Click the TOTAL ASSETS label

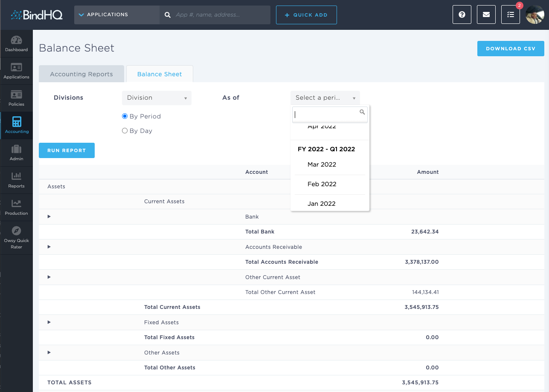tap(70, 383)
